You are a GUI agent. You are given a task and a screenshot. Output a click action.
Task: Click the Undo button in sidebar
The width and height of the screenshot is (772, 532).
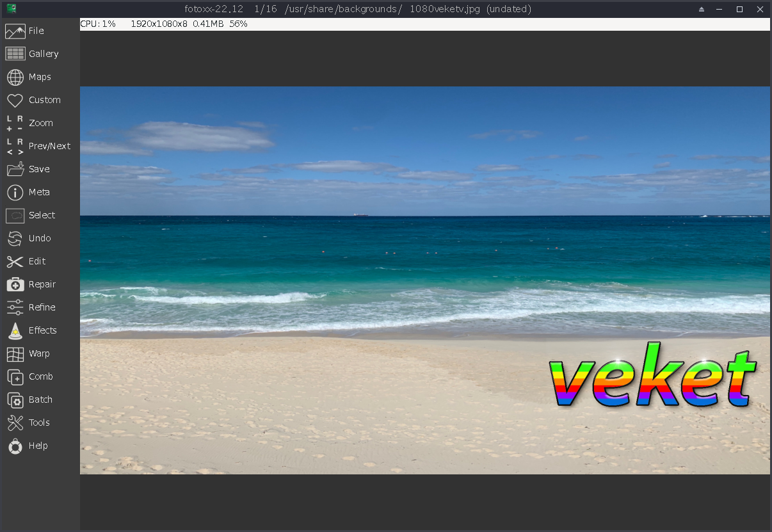coord(29,238)
